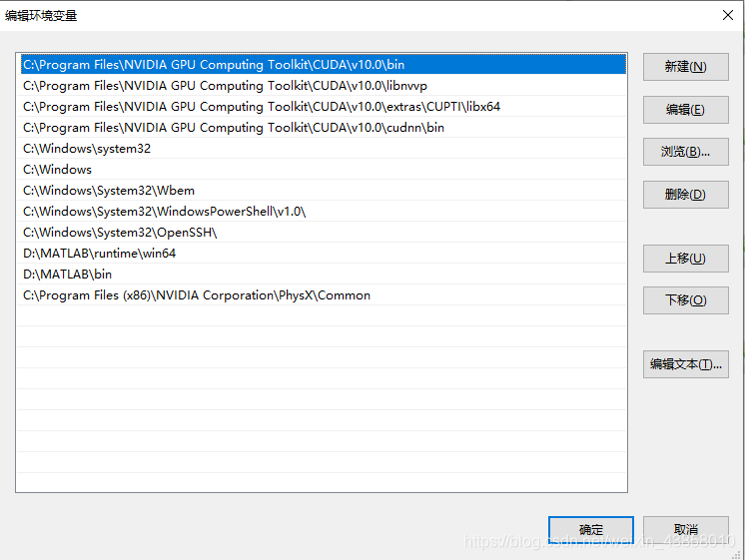This screenshot has width=745, height=560.
Task: Select the C:\Windows\system32 entry
Action: (324, 148)
